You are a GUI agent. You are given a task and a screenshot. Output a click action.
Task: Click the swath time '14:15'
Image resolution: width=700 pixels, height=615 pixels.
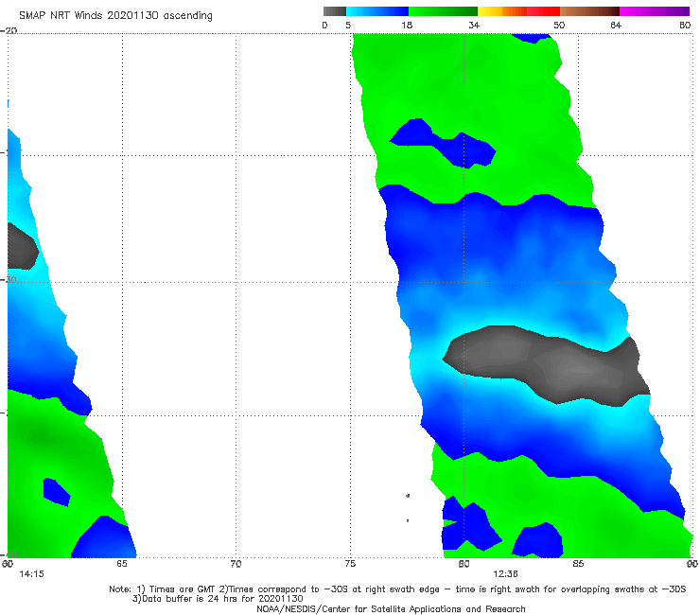32,574
